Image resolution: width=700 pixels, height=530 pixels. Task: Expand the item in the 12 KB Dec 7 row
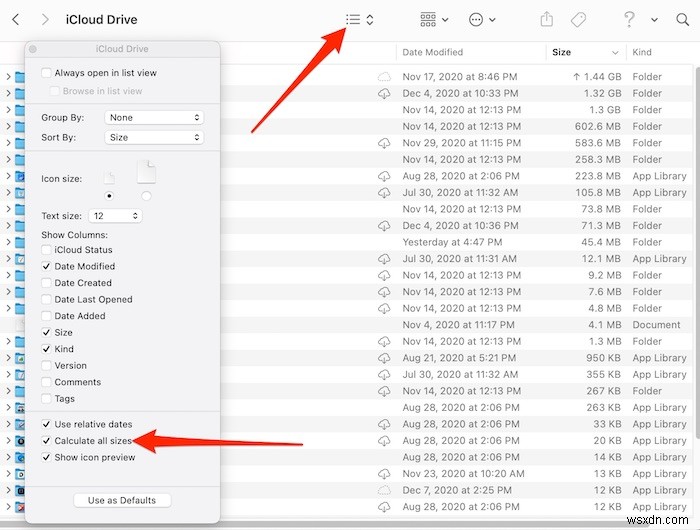pyautogui.click(x=8, y=490)
